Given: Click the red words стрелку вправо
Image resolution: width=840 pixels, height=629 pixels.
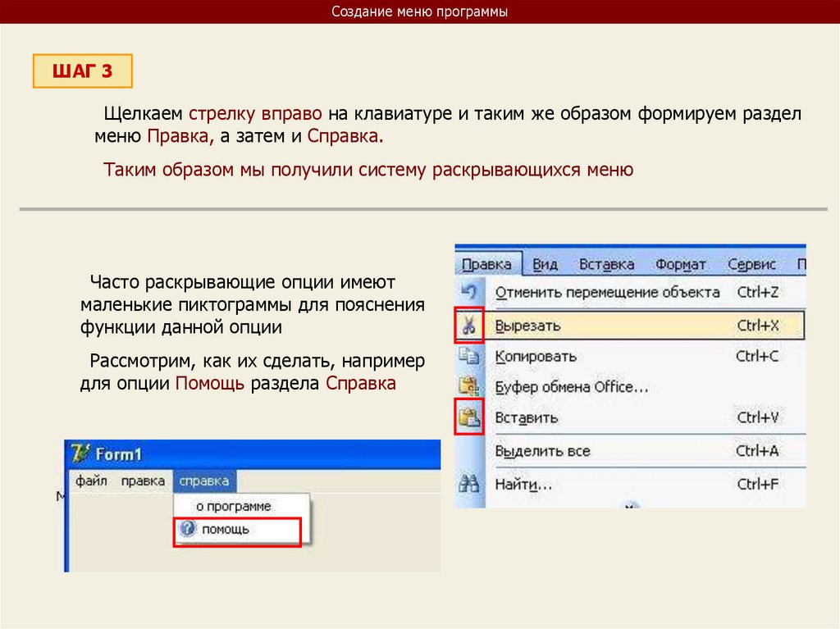Looking at the screenshot, I should tap(256, 114).
